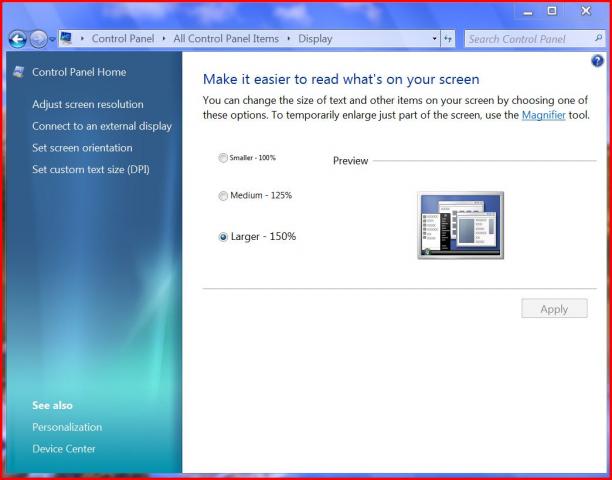Open Set custom text size (DPI)
Image resolution: width=612 pixels, height=480 pixels.
pyautogui.click(x=91, y=169)
